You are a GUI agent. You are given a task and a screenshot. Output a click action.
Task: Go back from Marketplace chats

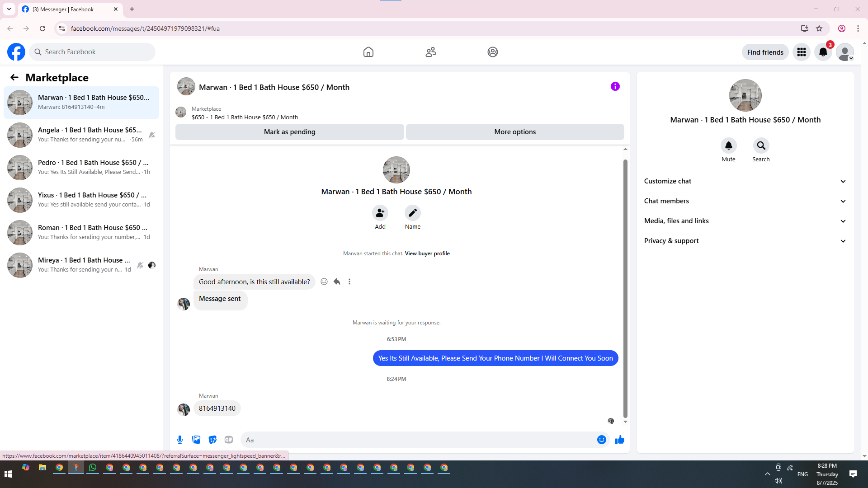[x=14, y=77]
